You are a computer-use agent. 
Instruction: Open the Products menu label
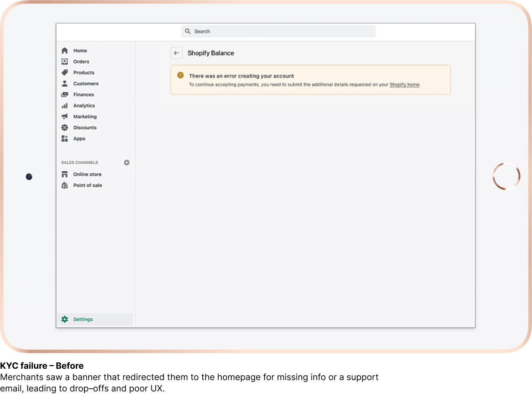coord(84,73)
